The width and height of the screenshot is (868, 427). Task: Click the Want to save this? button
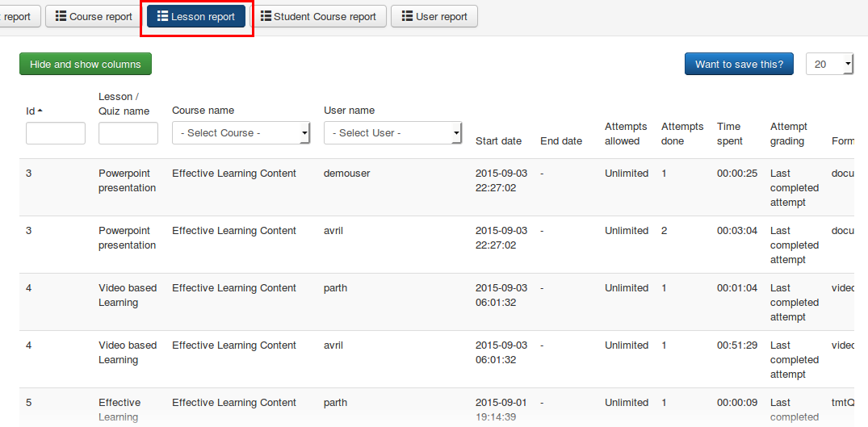(739, 65)
